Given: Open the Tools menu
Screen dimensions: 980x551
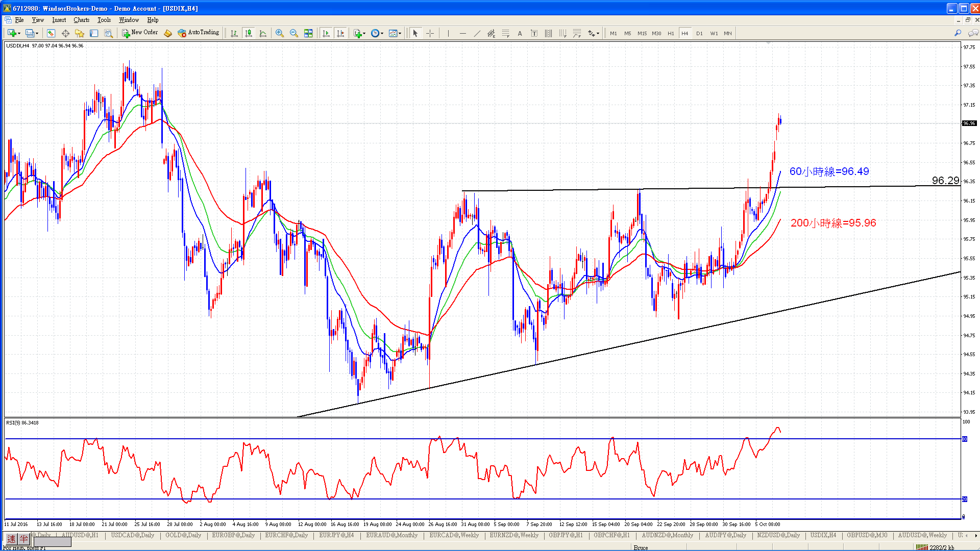Looking at the screenshot, I should [104, 20].
